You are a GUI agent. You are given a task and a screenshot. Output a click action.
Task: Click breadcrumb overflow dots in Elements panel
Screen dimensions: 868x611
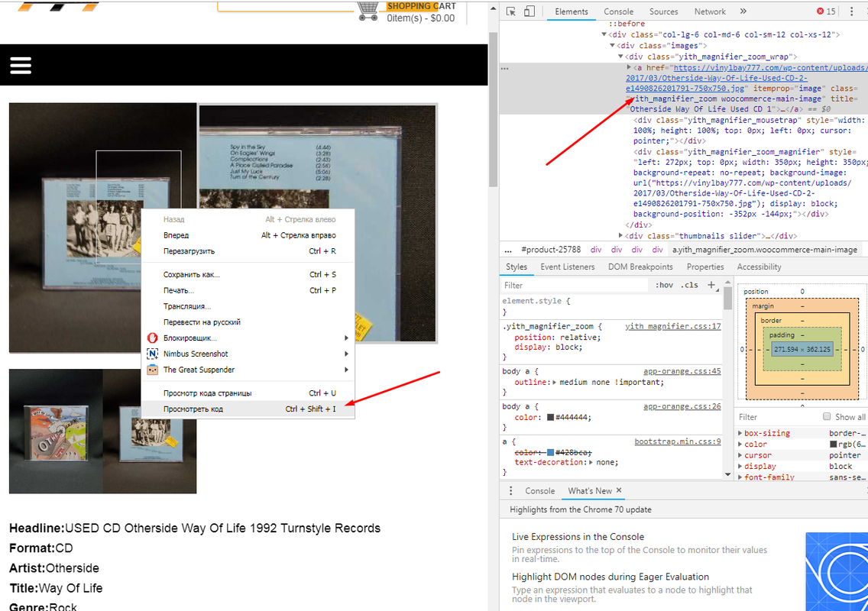[x=508, y=250]
